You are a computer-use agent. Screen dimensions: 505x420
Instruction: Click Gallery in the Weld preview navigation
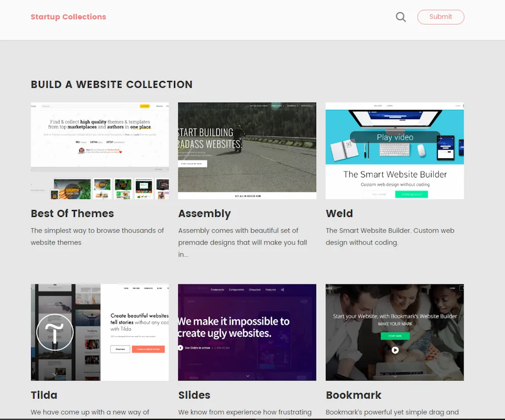click(378, 105)
